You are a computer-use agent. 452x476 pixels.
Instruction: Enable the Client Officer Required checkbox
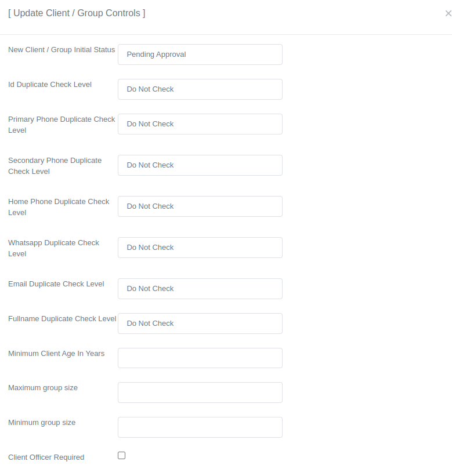[x=121, y=455]
